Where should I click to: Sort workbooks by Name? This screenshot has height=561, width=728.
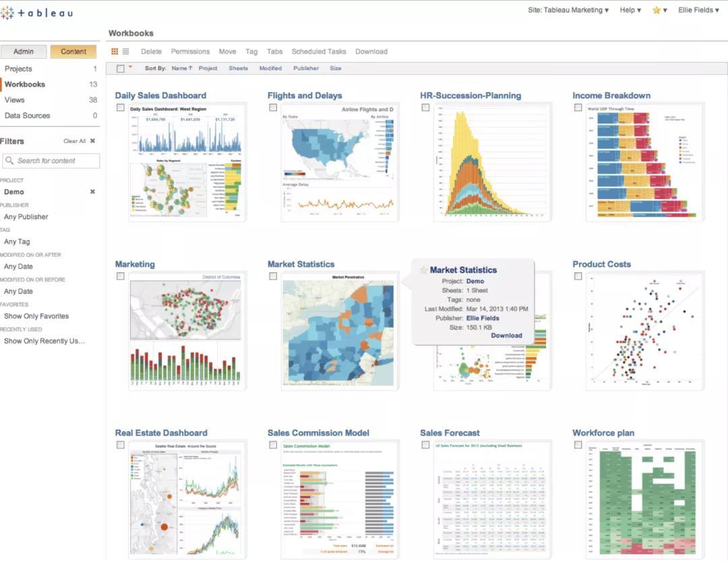click(181, 68)
